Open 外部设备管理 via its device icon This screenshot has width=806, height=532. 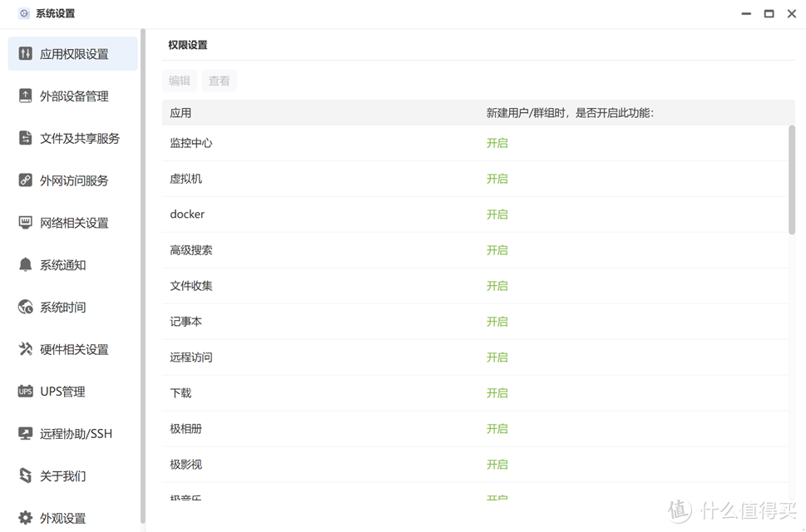[25, 96]
